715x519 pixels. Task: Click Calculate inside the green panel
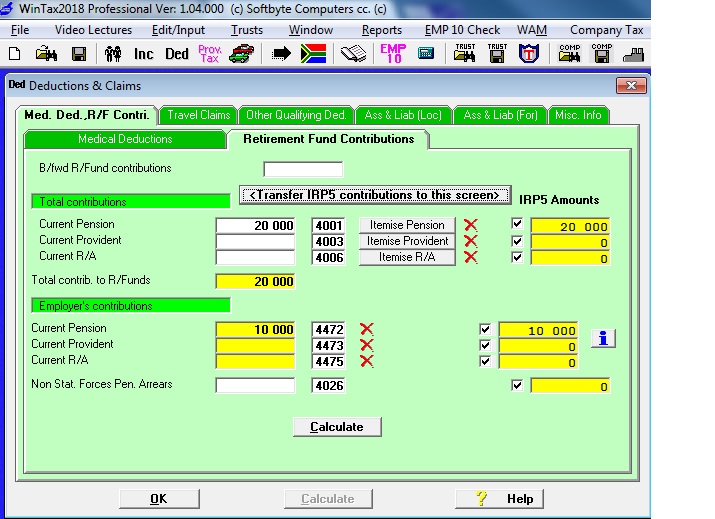[x=337, y=427]
